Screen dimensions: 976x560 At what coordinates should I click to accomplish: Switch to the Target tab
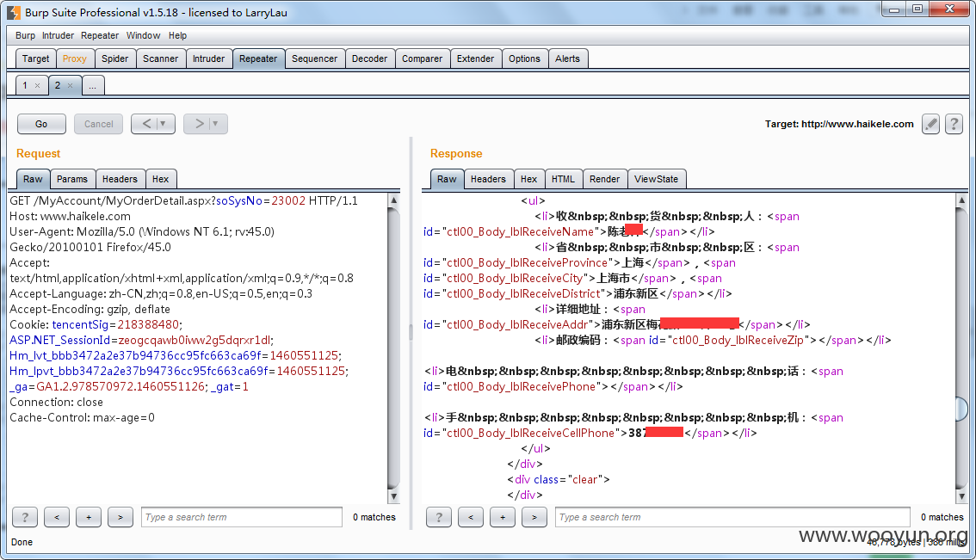click(35, 58)
